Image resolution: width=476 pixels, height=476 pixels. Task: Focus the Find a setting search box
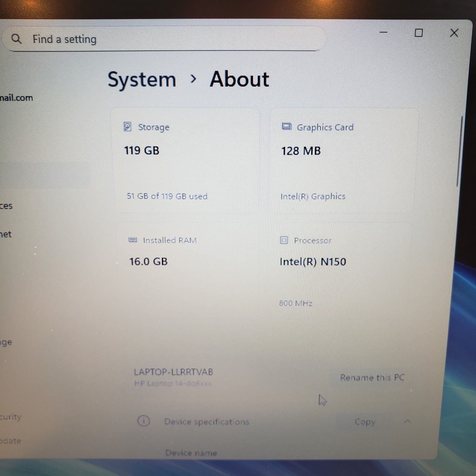point(162,39)
